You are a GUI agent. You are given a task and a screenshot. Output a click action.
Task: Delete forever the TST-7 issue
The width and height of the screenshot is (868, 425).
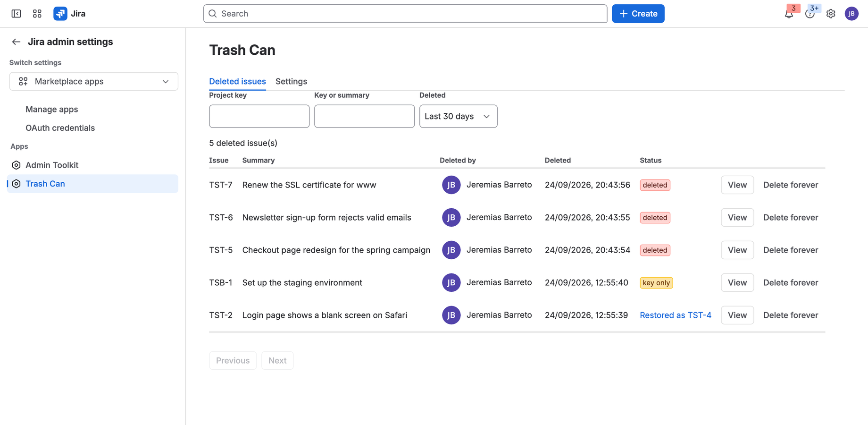(790, 185)
